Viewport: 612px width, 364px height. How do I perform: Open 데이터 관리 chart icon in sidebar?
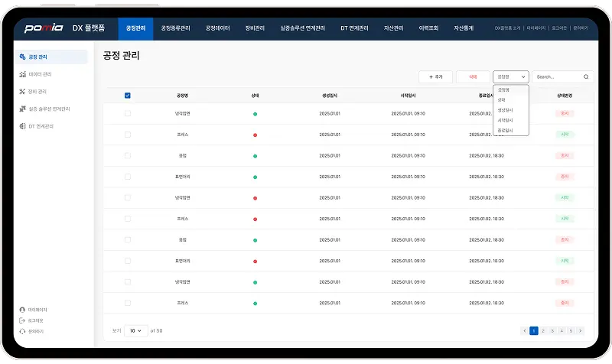pos(22,74)
